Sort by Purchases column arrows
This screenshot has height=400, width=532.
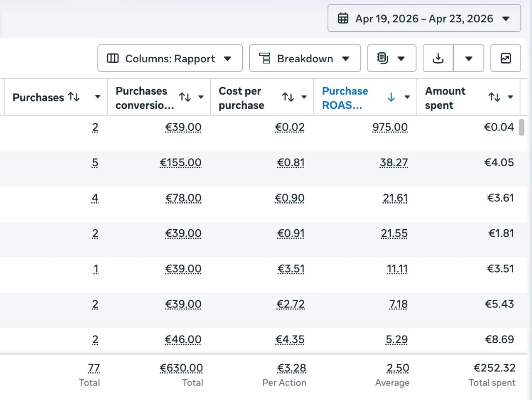tap(74, 97)
